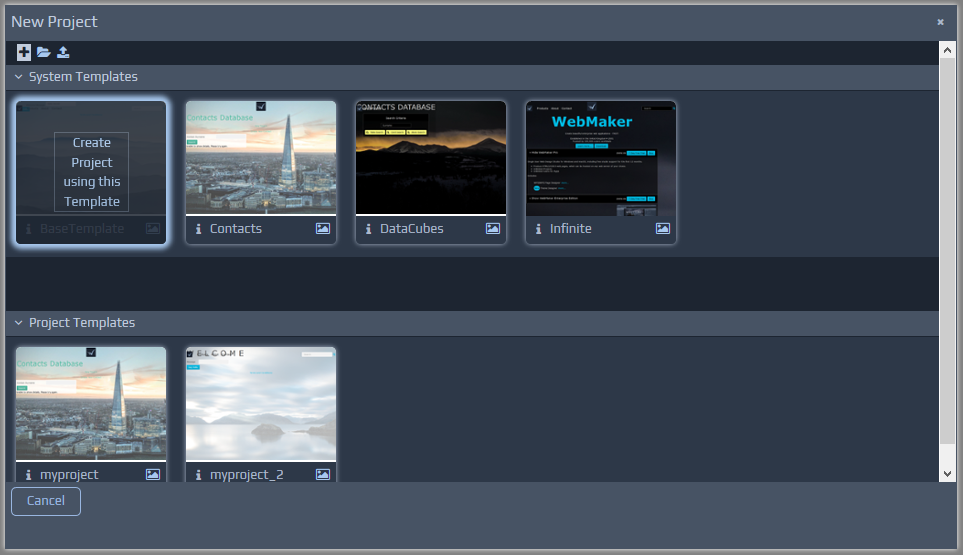View info for the myproject_2 template
Image resolution: width=963 pixels, height=555 pixels.
[199, 474]
